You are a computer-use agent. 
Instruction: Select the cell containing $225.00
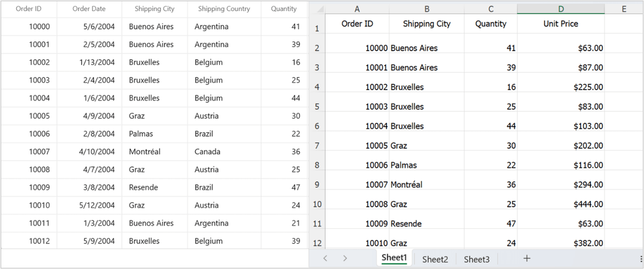coord(561,87)
